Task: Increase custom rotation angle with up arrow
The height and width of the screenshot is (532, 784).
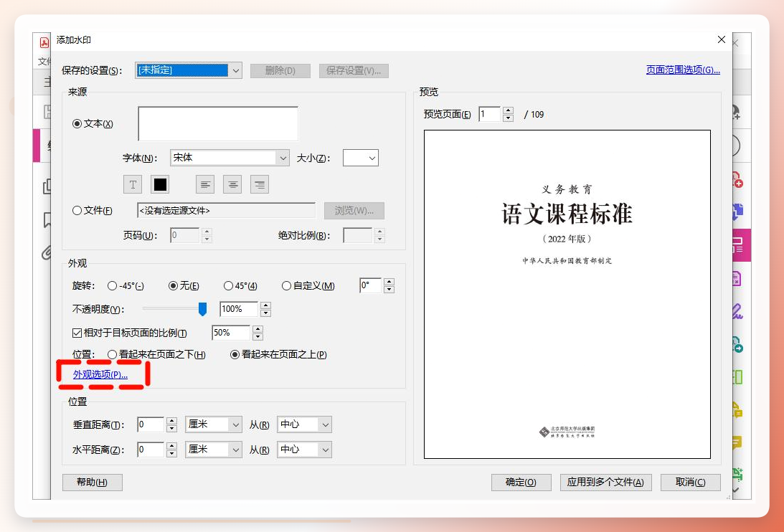Action: 389,282
